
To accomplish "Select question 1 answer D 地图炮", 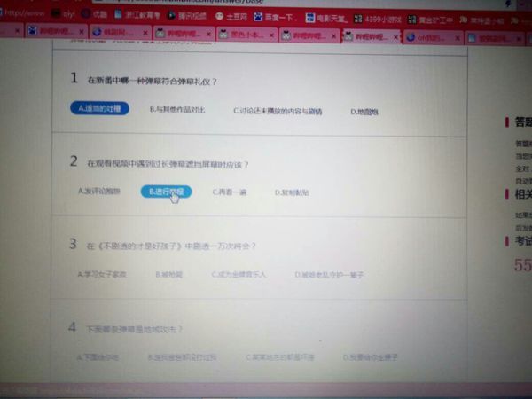I will (x=364, y=112).
